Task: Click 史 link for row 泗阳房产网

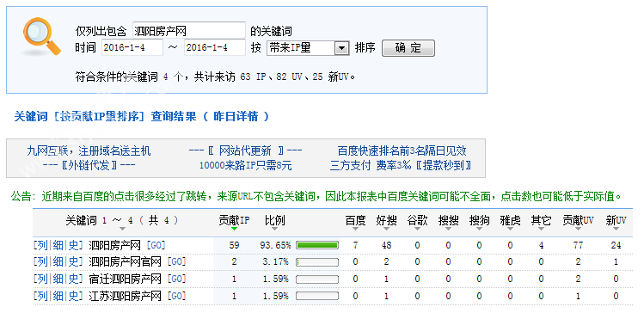Action: point(73,246)
